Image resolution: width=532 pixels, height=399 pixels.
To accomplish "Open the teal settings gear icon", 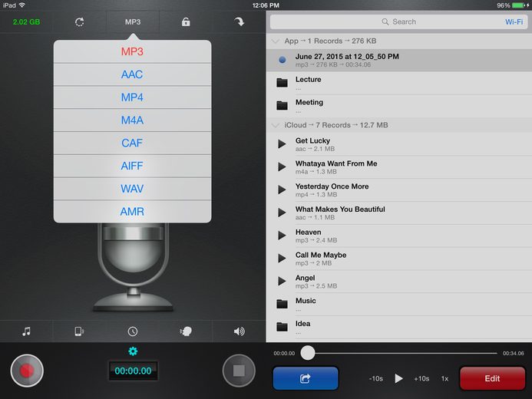I will click(133, 351).
